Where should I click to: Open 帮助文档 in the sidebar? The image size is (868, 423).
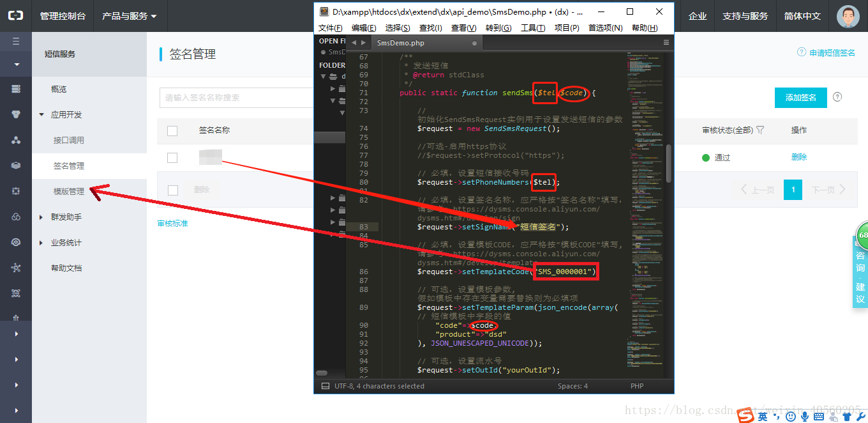click(x=66, y=268)
